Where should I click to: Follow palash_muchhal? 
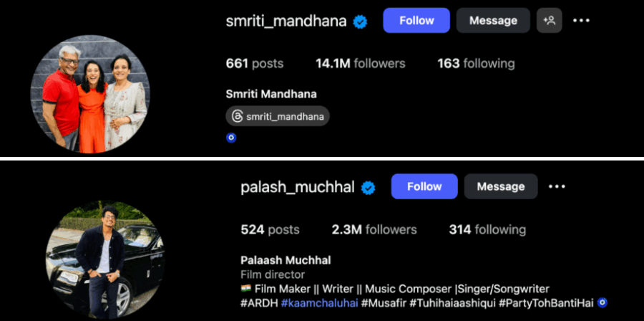[424, 186]
